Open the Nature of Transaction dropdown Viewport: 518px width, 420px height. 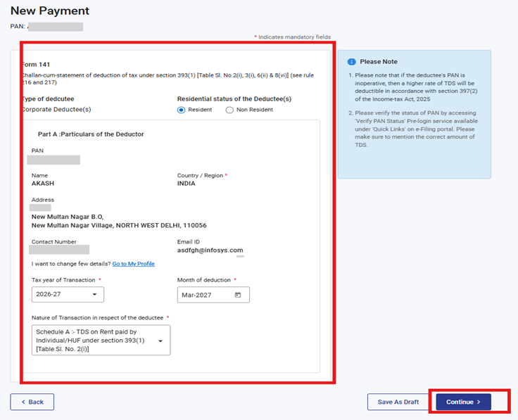[101, 340]
